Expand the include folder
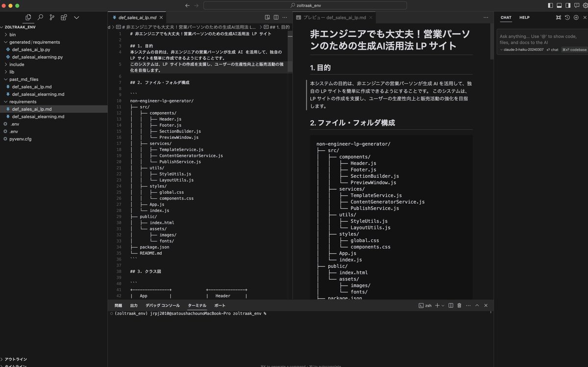The width and height of the screenshot is (588, 367). [x=53, y=64]
